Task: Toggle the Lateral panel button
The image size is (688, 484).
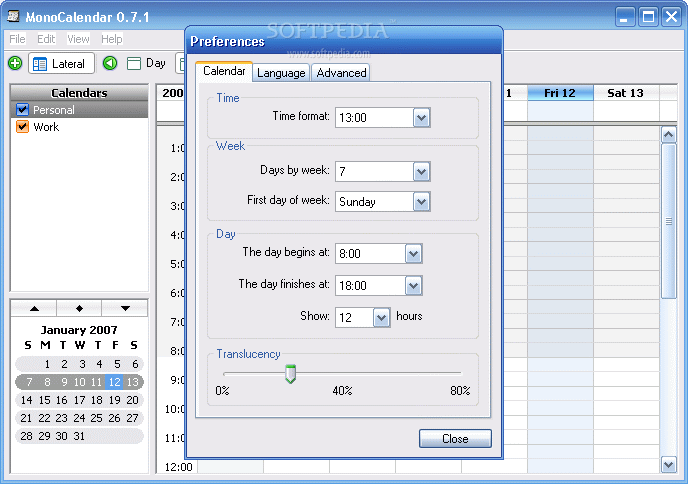Action: coord(61,63)
